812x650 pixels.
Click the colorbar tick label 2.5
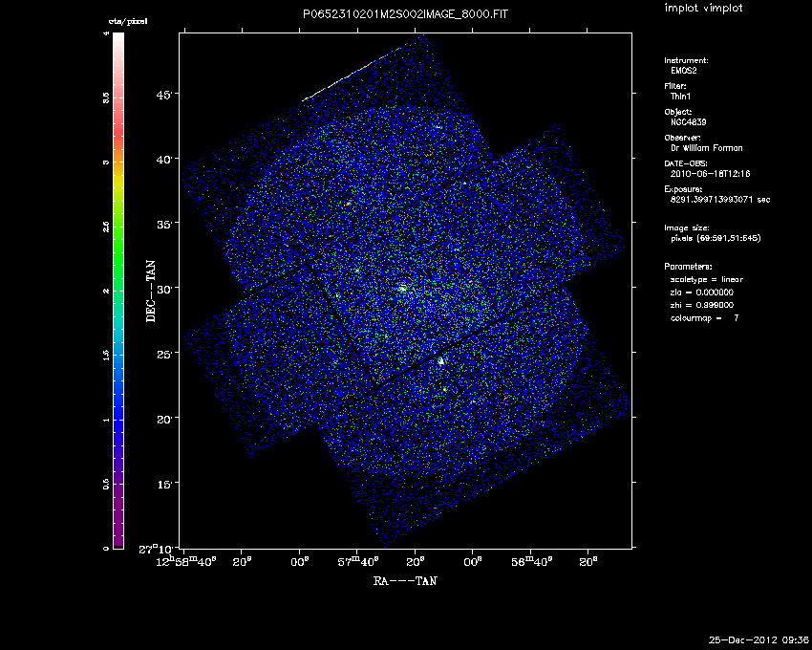pyautogui.click(x=106, y=226)
